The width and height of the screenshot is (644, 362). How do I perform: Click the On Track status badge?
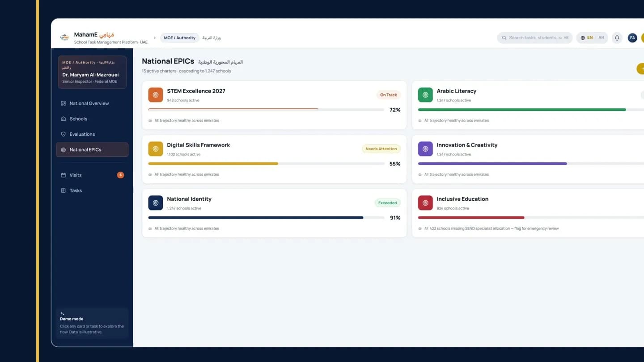point(389,95)
